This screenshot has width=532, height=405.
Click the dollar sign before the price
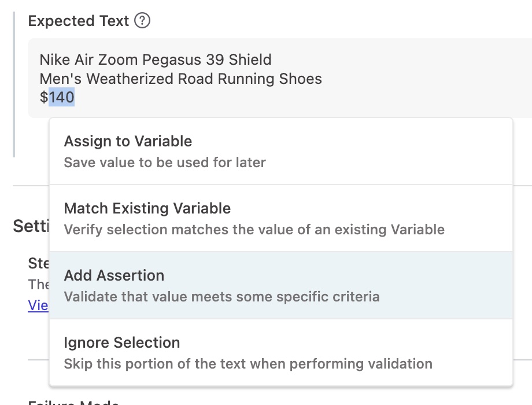tap(44, 97)
